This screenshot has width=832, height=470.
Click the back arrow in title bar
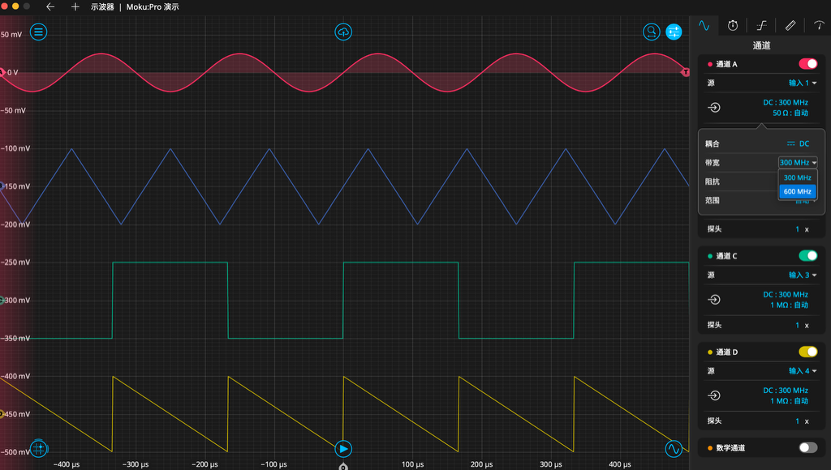click(x=51, y=7)
